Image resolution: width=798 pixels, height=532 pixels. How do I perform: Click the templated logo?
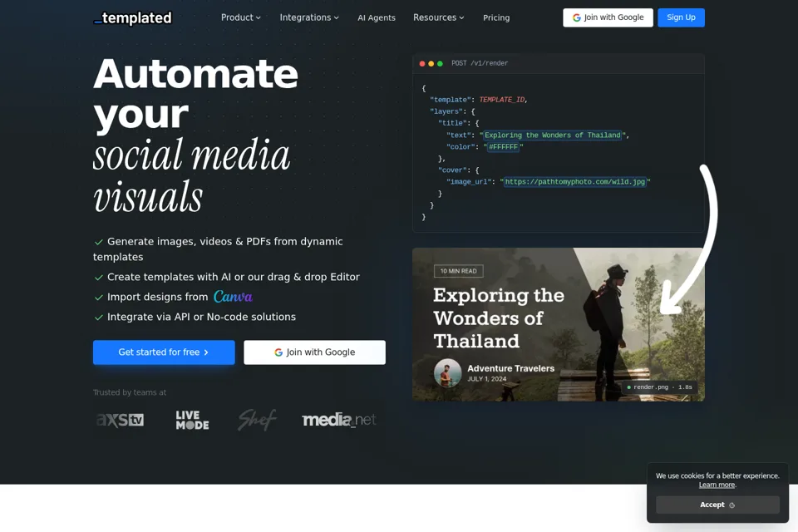point(133,17)
